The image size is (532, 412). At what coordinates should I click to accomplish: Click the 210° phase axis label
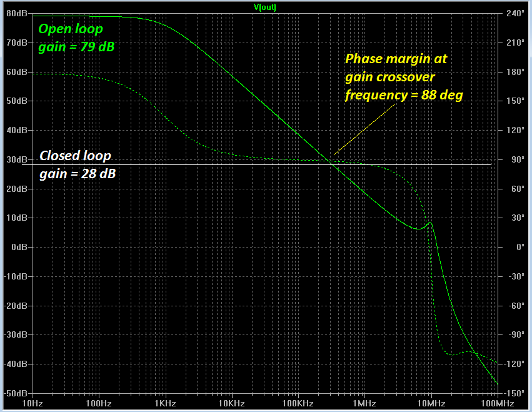coord(515,43)
